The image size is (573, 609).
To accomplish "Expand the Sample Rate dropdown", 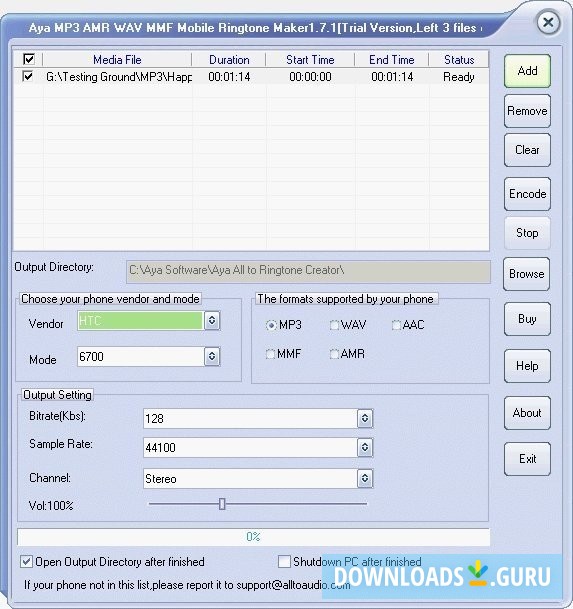I will tap(365, 447).
